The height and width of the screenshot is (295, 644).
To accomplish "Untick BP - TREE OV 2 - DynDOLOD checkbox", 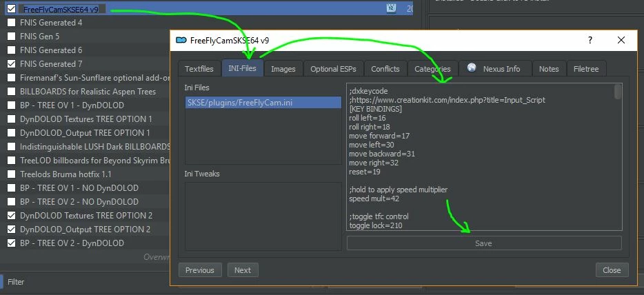I will pyautogui.click(x=12, y=243).
